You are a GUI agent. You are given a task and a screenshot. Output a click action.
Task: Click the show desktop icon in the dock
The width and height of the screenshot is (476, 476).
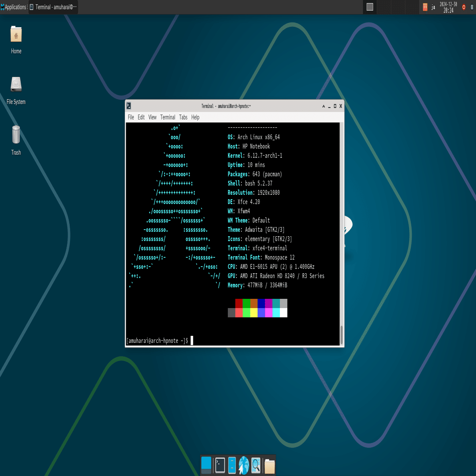pos(207,465)
